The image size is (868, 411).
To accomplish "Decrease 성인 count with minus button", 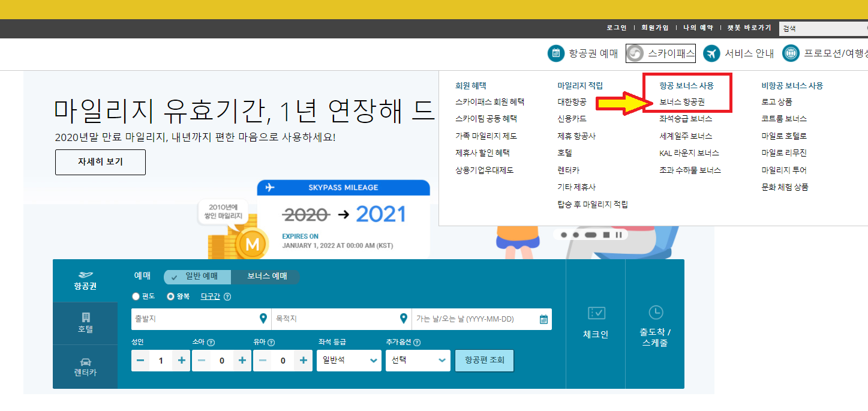I will coord(141,361).
